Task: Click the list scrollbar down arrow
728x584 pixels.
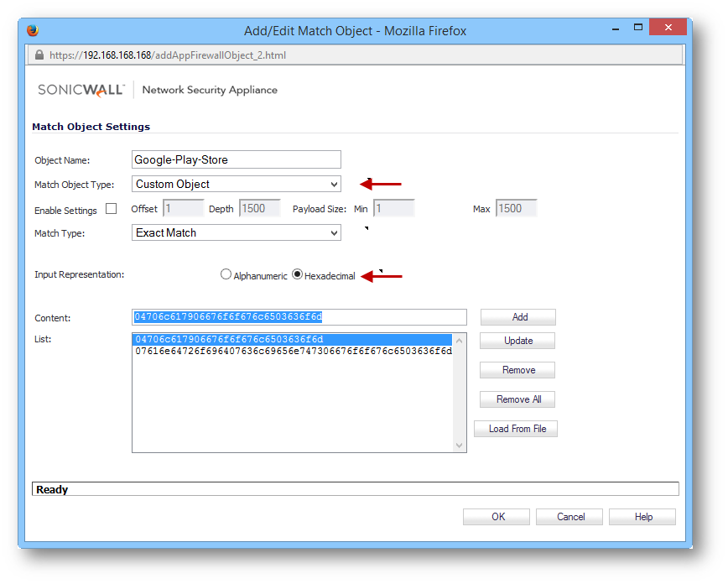Action: point(459,446)
